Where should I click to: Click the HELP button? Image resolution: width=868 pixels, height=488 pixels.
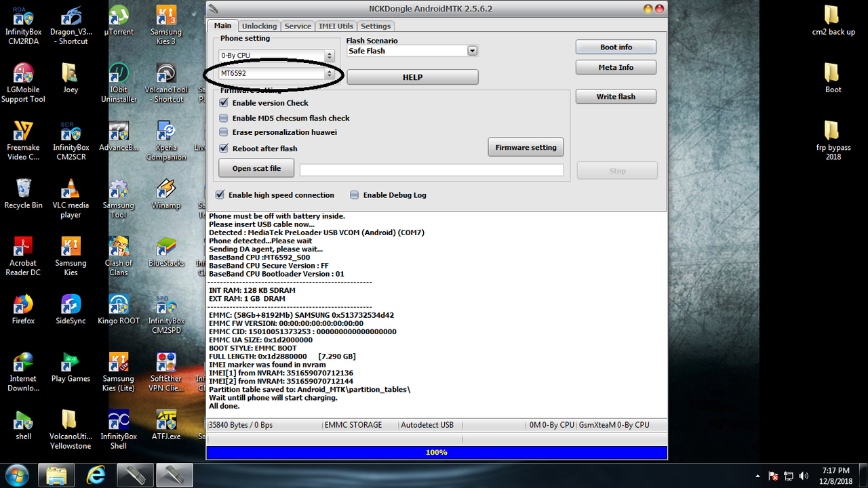click(x=412, y=77)
